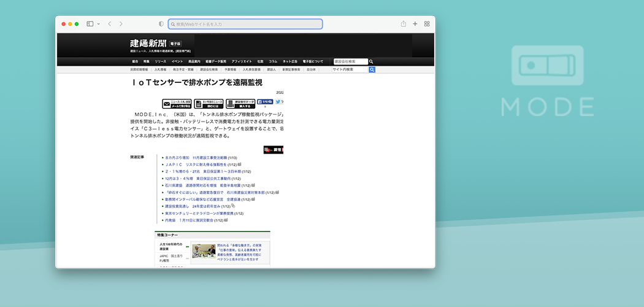The image size is (644, 307).
Task: Open the コラム menu item
Action: click(x=273, y=61)
